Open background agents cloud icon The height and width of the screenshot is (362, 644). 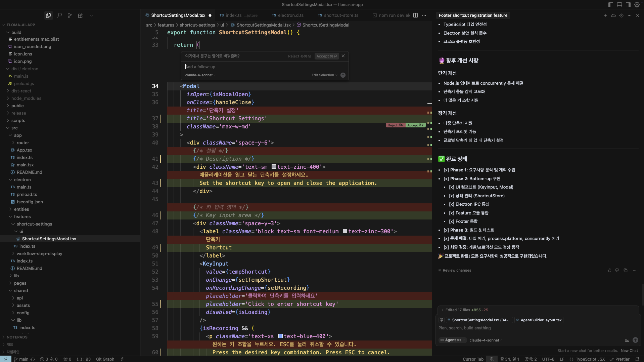pos(613,15)
